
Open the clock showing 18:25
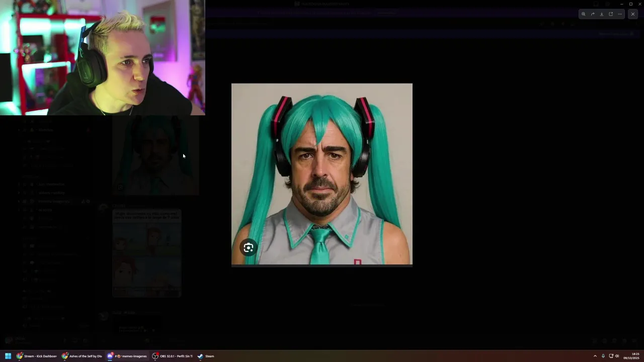(632, 356)
